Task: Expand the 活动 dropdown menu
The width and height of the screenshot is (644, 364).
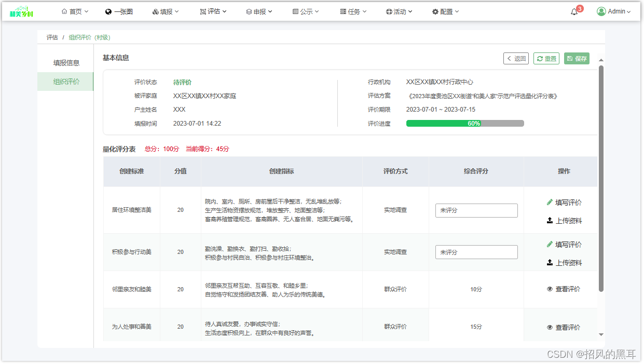Action: [410, 11]
